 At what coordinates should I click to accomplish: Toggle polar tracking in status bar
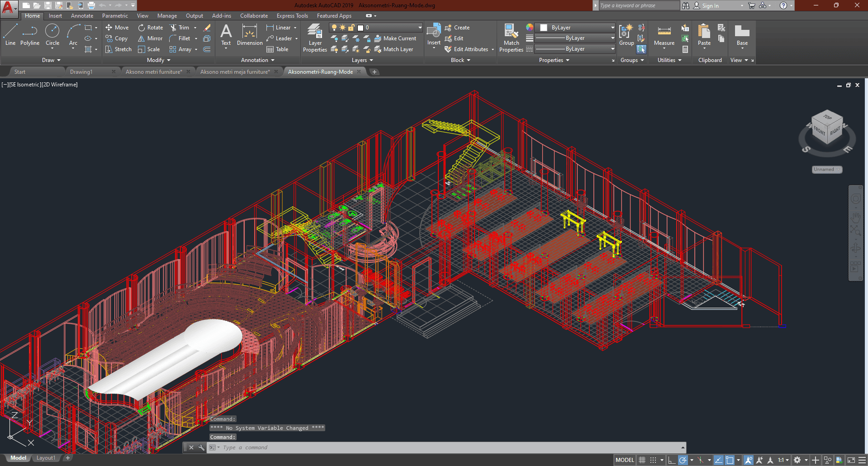coord(683,460)
